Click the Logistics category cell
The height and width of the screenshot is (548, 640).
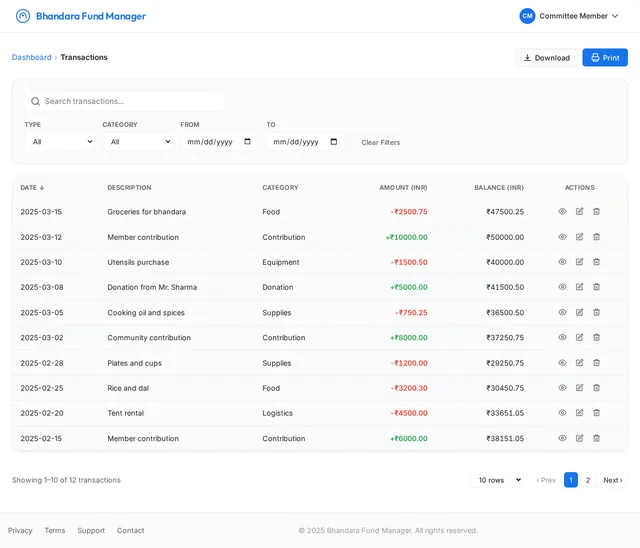pyautogui.click(x=278, y=413)
